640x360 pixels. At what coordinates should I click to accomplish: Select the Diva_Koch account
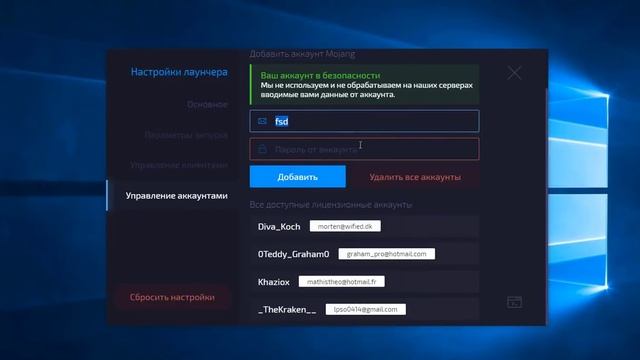click(x=364, y=227)
